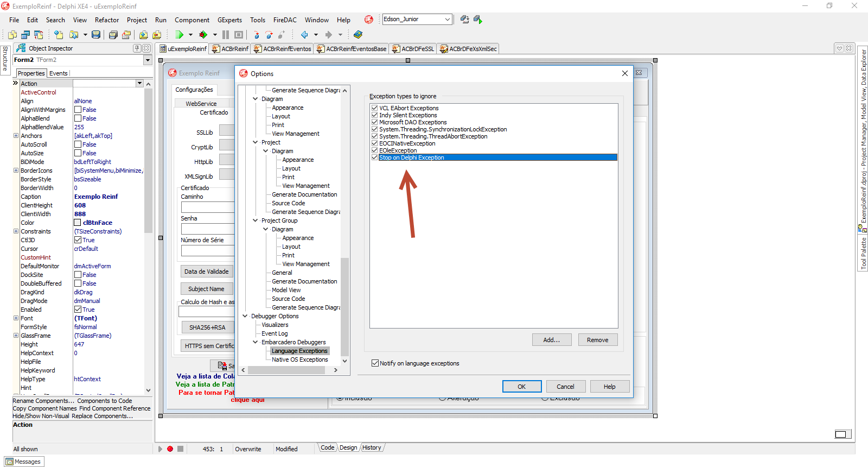Toggle Notify on language exceptions
868x467 pixels.
click(375, 363)
